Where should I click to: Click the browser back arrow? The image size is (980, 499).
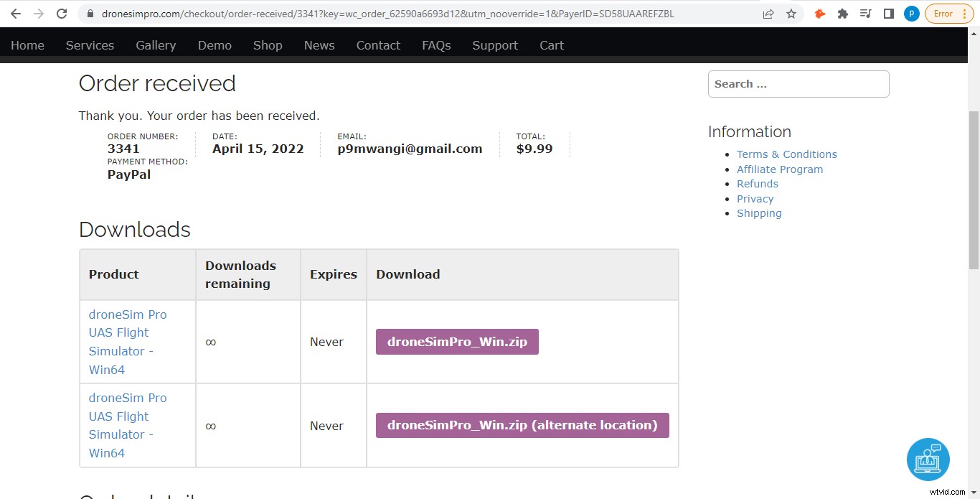click(x=15, y=14)
